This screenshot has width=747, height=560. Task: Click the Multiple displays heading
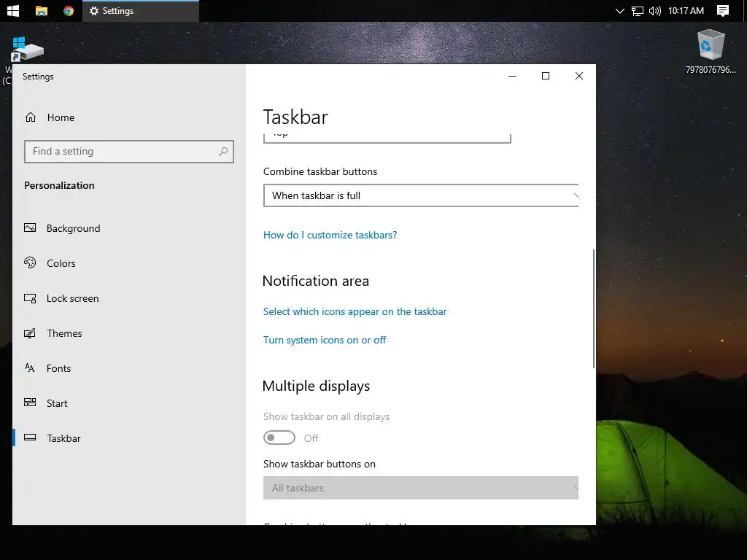317,386
